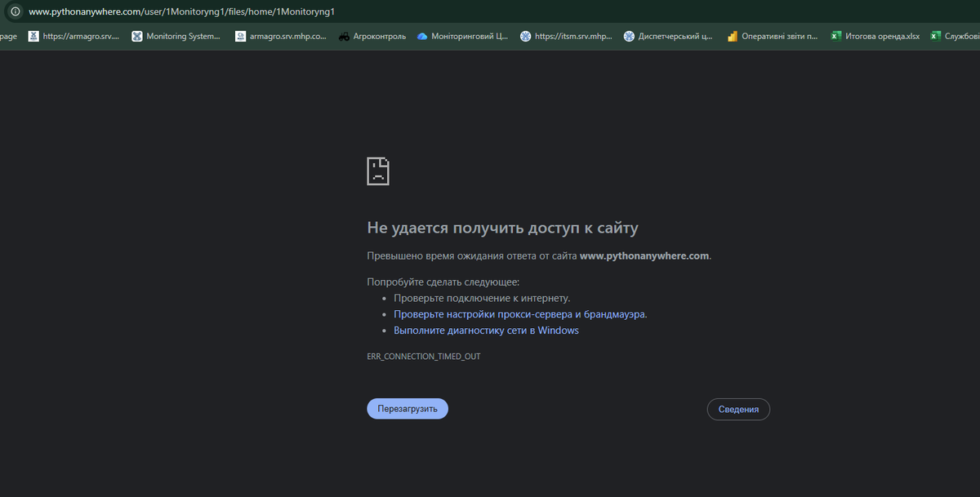The image size is (980, 497).
Task: Open the https://itsm.srv.mhp bookmark
Action: point(566,36)
